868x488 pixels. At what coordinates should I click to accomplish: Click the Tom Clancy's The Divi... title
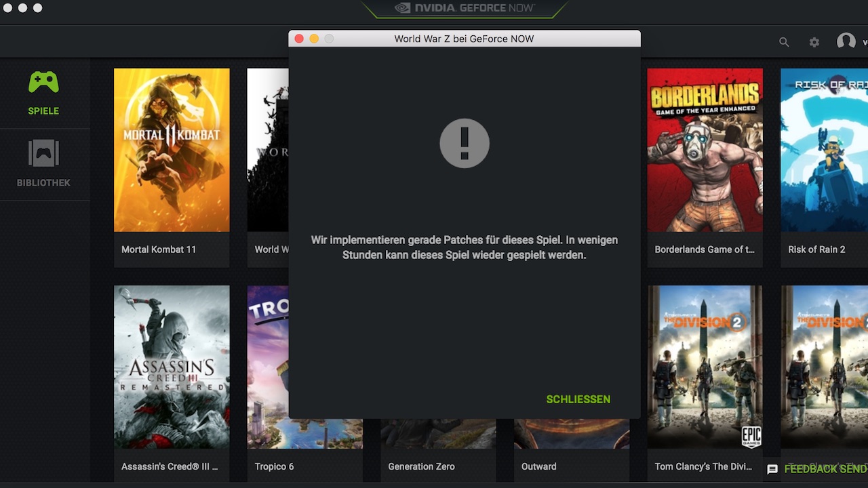(703, 466)
